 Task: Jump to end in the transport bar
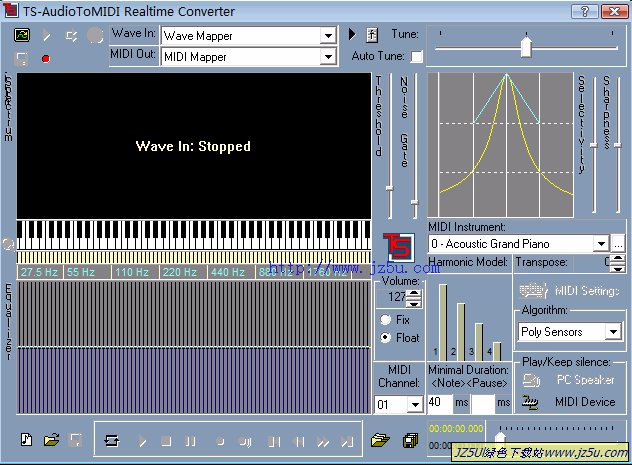[347, 442]
